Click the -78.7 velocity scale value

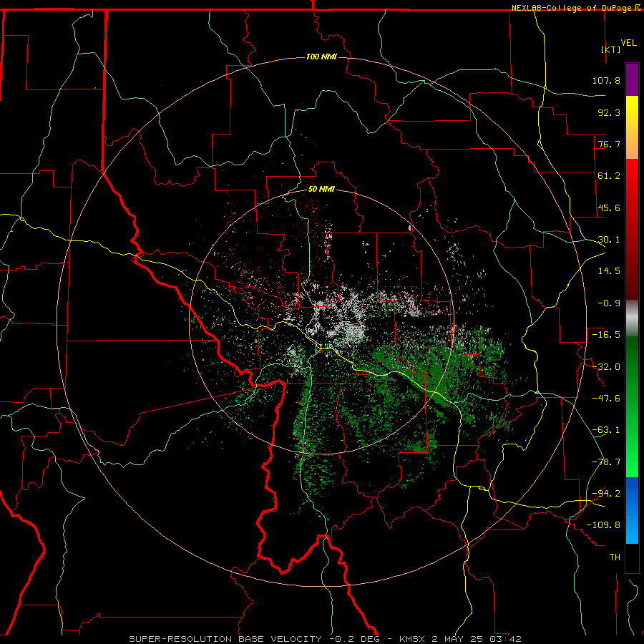(606, 462)
